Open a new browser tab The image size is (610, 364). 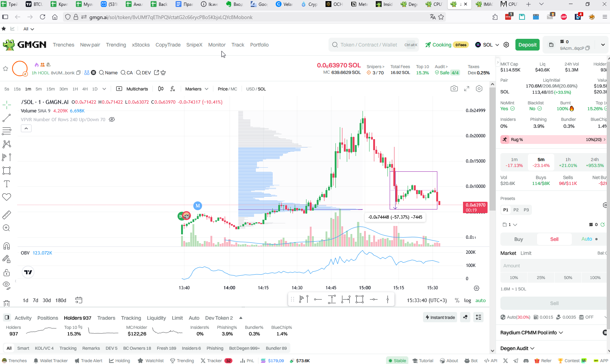pyautogui.click(x=528, y=4)
